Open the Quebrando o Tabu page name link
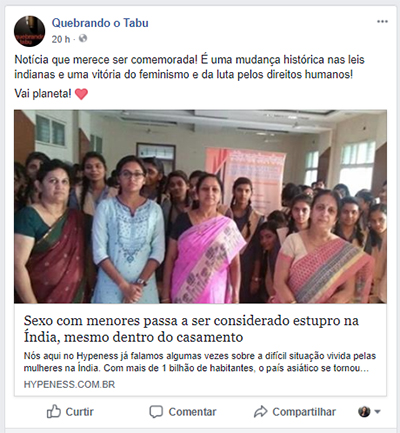400x433 pixels. 100,23
